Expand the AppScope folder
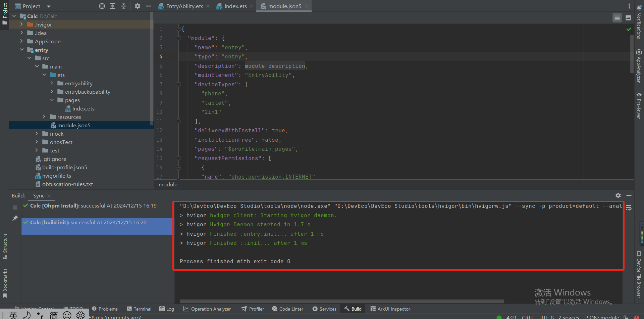 point(21,41)
